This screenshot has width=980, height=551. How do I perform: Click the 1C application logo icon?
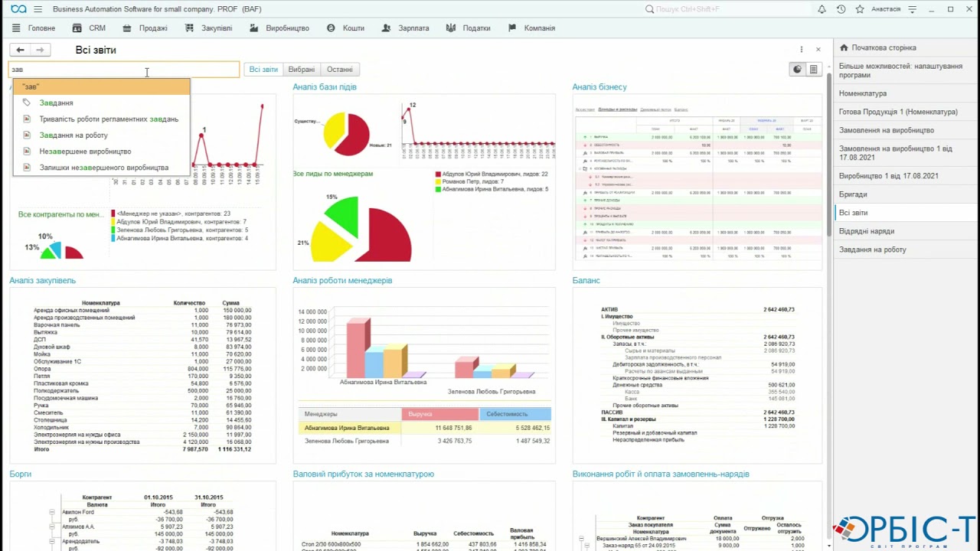point(18,9)
